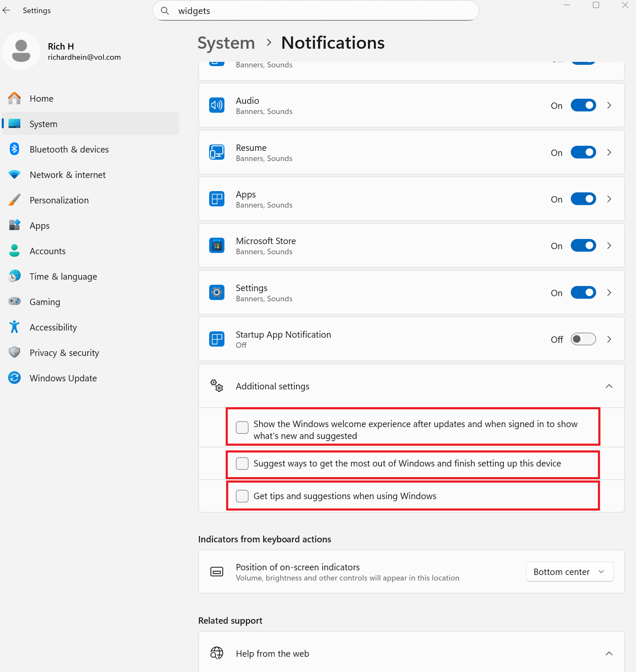Check the Suggest ways to finish setup checkbox
Screen dimensions: 636x672
[242, 464]
